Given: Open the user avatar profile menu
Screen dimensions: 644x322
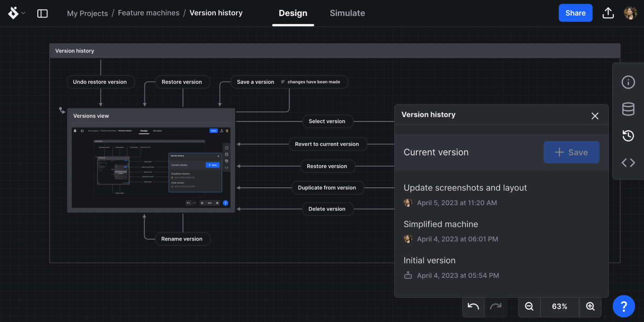Looking at the screenshot, I should (630, 13).
